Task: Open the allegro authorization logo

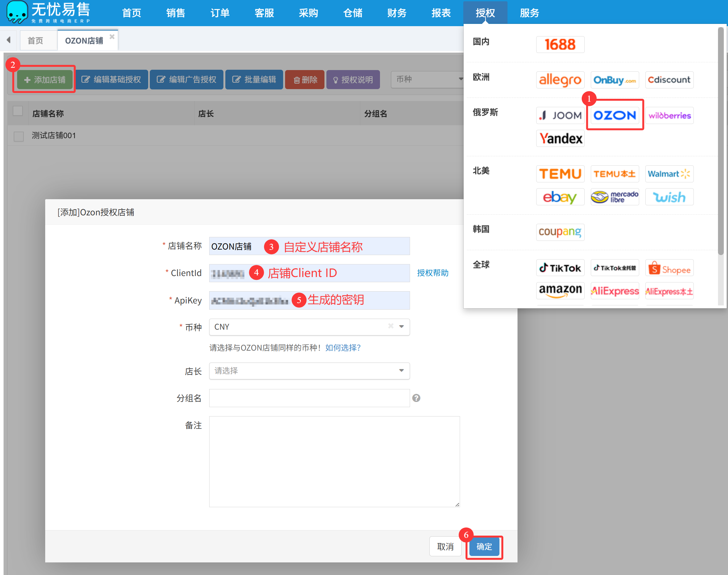Action: pos(560,80)
